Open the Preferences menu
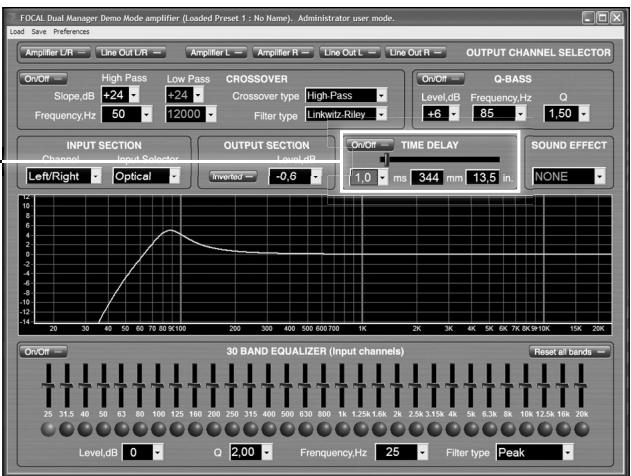Screen dimensions: 631x476 click(x=72, y=33)
